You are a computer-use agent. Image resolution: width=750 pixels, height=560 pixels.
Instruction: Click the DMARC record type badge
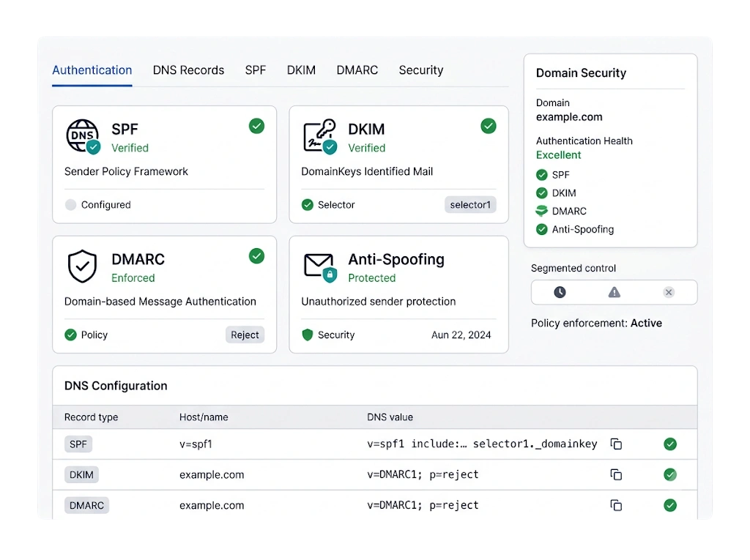point(86,505)
